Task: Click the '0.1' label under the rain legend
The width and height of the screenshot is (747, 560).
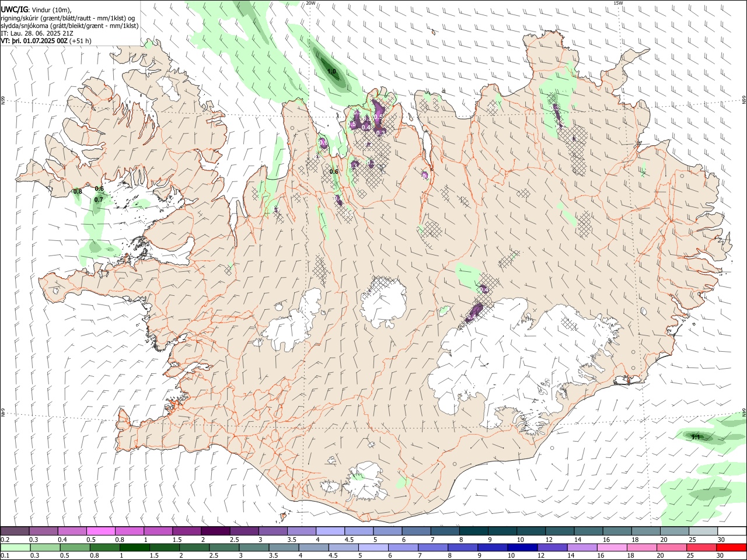Action: 5,556
